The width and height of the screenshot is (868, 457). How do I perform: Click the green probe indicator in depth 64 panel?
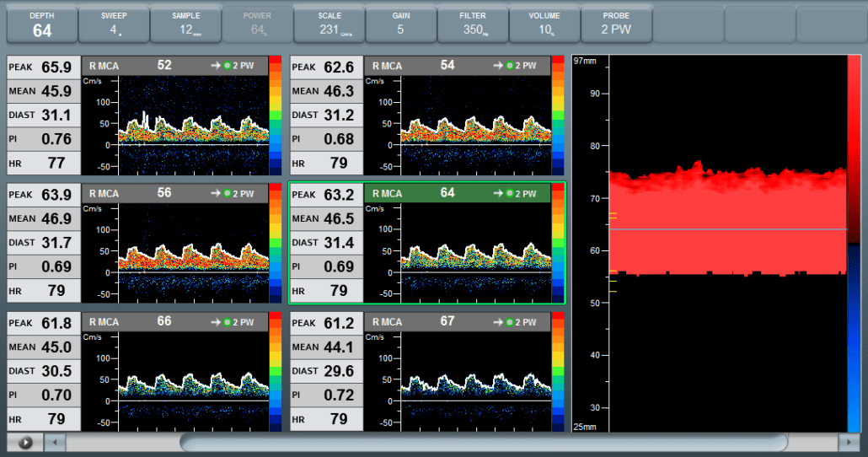pos(510,193)
